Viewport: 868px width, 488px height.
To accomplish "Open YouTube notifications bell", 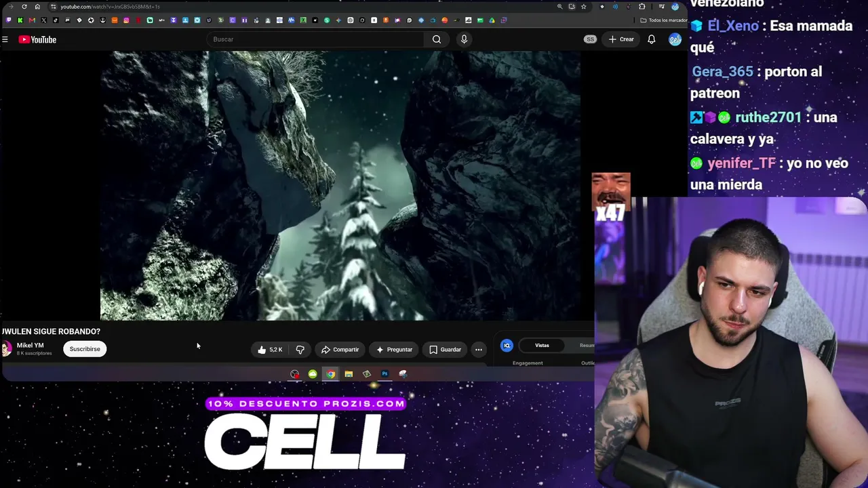I will pyautogui.click(x=651, y=39).
